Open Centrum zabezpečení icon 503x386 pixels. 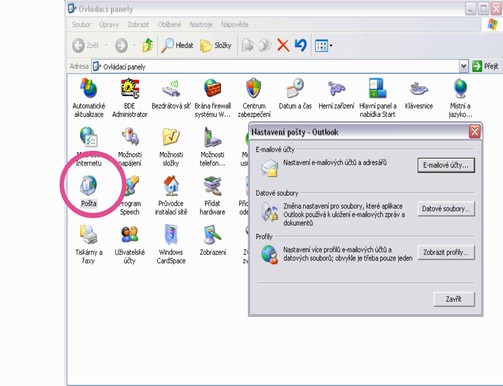tap(254, 98)
